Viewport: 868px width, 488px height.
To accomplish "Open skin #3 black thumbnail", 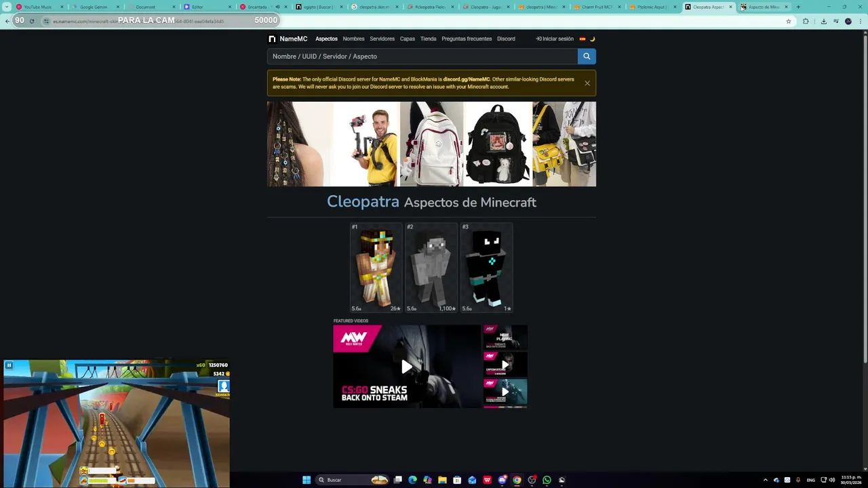I will [x=487, y=268].
